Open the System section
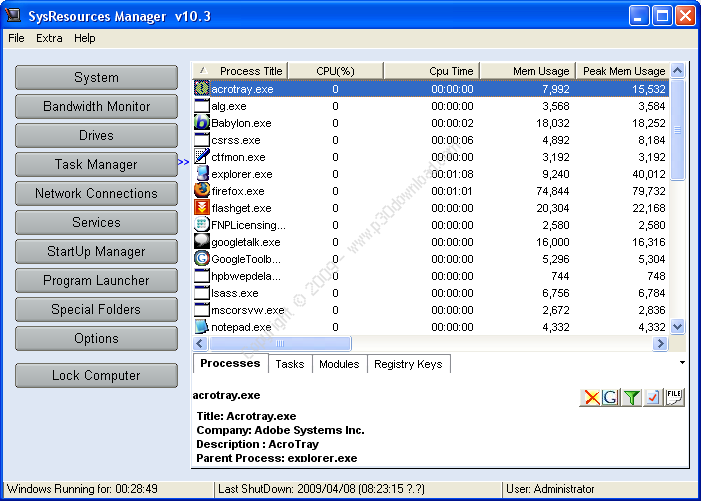701x501 pixels. coord(96,77)
